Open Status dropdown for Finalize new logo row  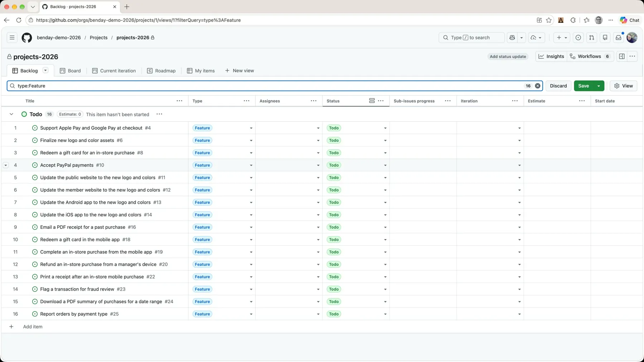(385, 141)
